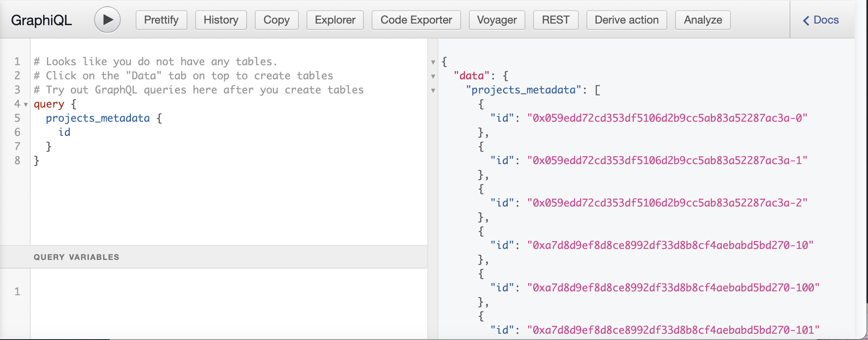Select the result id ending in ac3a-2
Screen dimensions: 868x340
667,203
